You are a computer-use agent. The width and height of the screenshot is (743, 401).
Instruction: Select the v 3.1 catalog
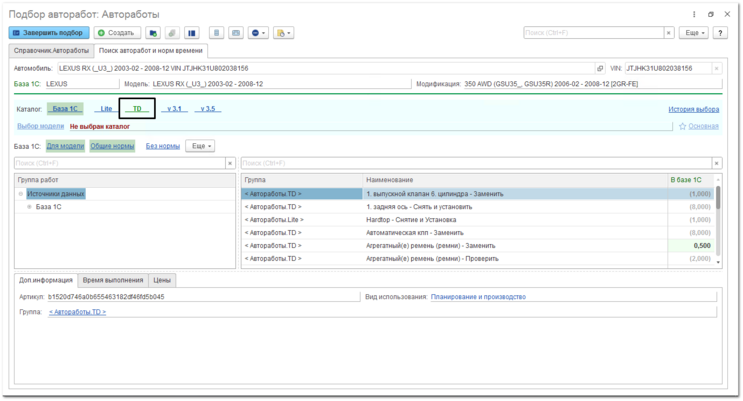tap(174, 109)
